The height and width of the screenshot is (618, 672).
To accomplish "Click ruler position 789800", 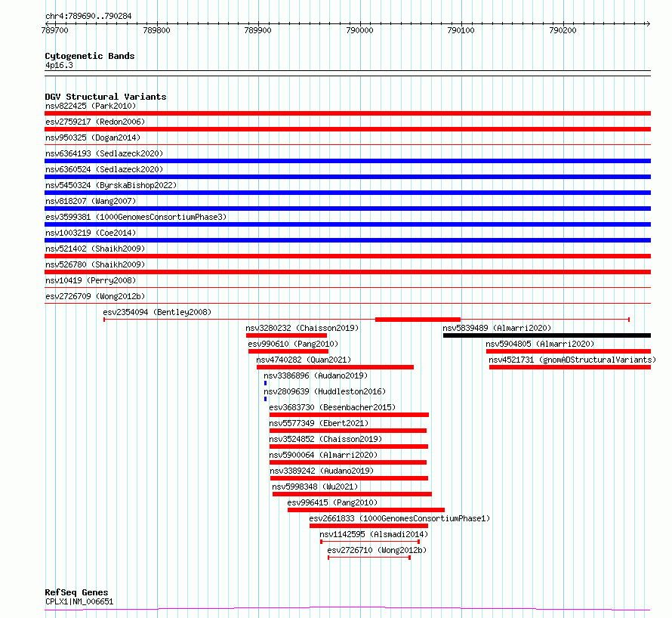I will tap(156, 30).
